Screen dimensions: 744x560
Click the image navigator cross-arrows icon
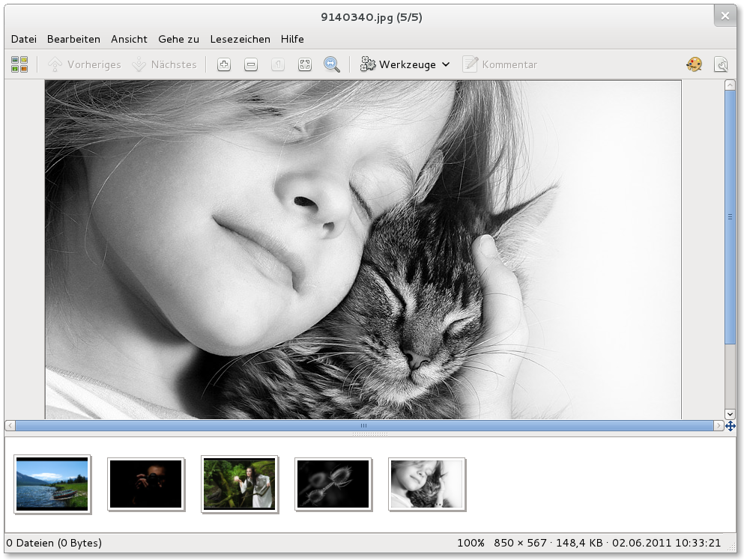point(731,426)
